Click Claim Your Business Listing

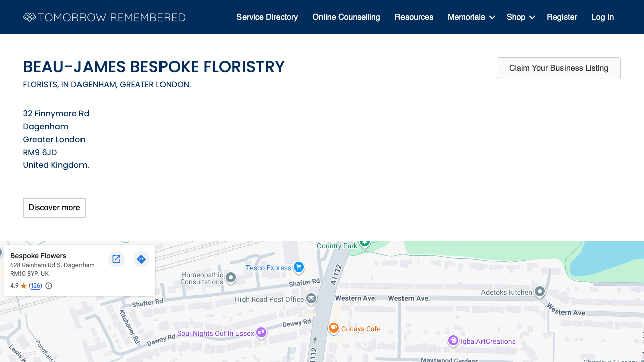558,68
